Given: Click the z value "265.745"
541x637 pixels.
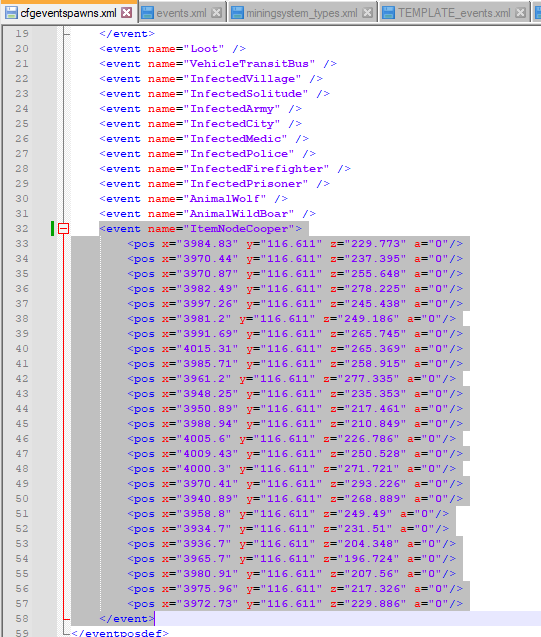Looking at the screenshot, I should coord(376,334).
